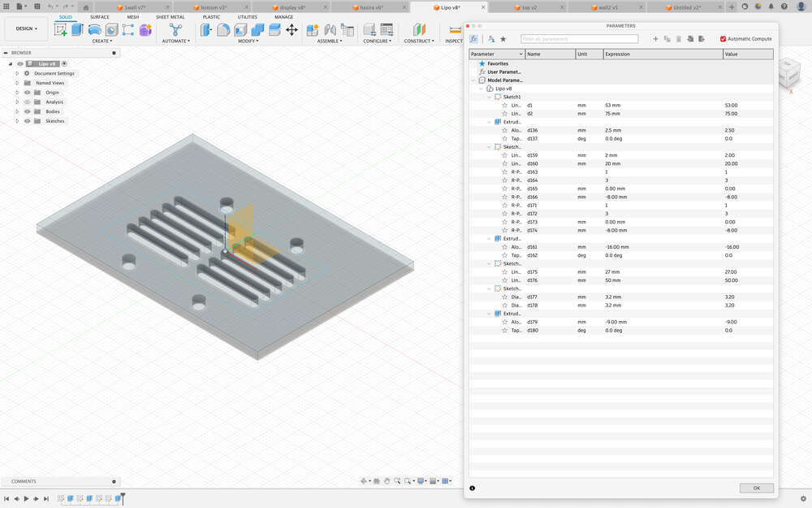Click the Favorites row in Parameters
The image size is (812, 508).
(x=621, y=63)
